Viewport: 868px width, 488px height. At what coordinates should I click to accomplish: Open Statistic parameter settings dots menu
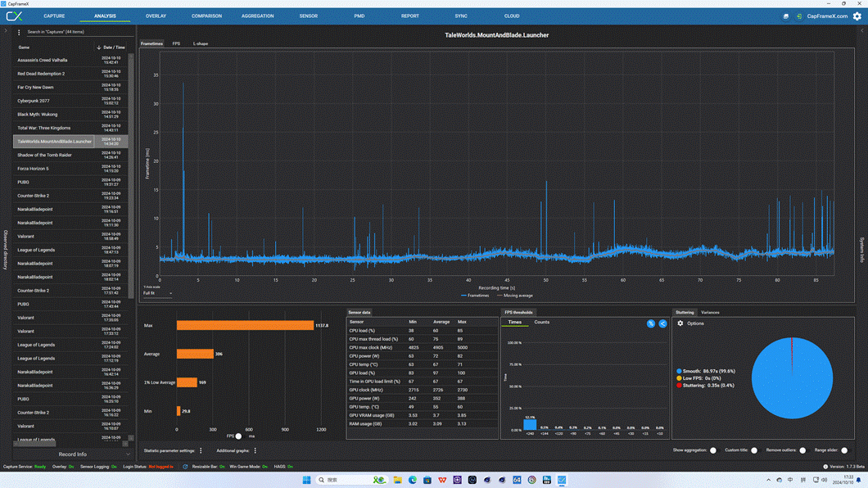(x=201, y=451)
